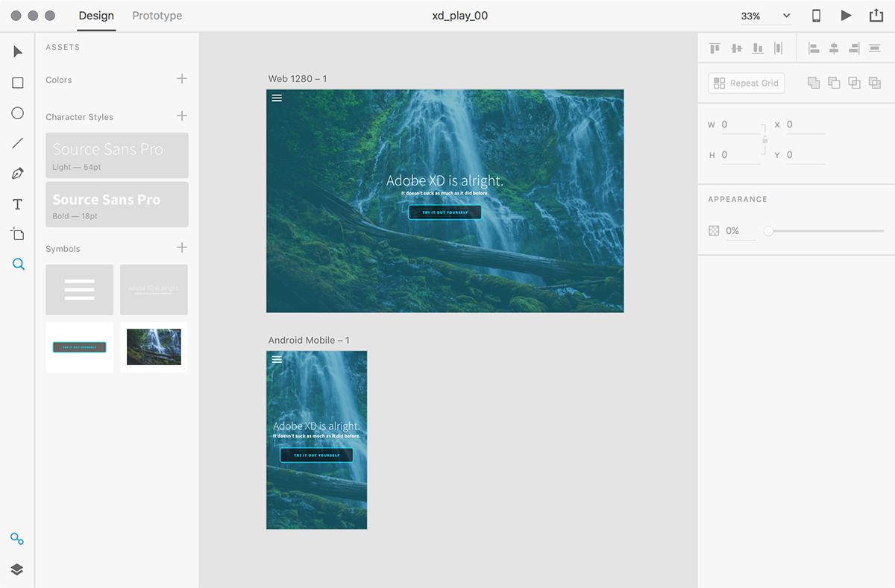Select the Web 1280 – 1 artboard label

(298, 79)
